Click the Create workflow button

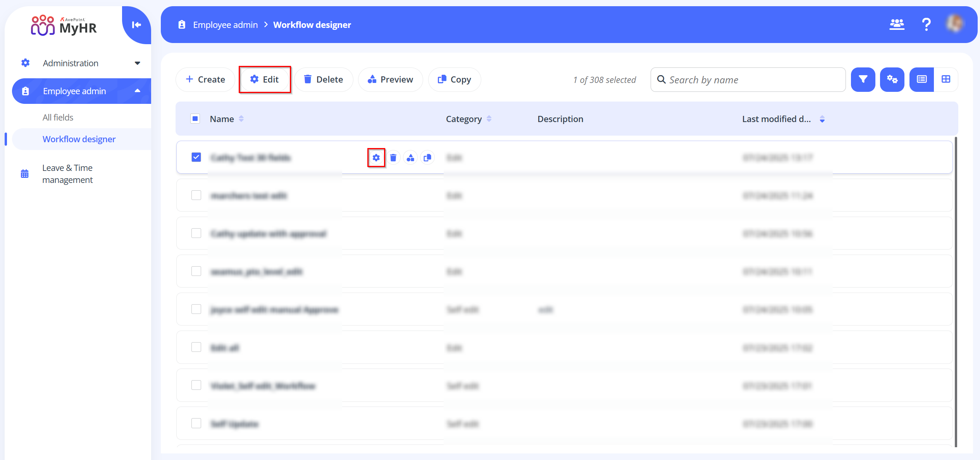coord(205,79)
